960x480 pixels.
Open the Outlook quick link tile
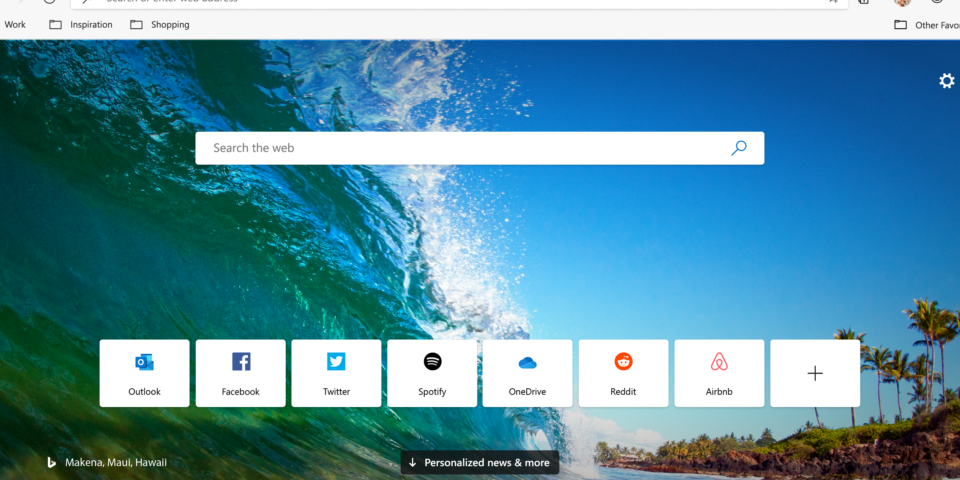[x=144, y=373]
